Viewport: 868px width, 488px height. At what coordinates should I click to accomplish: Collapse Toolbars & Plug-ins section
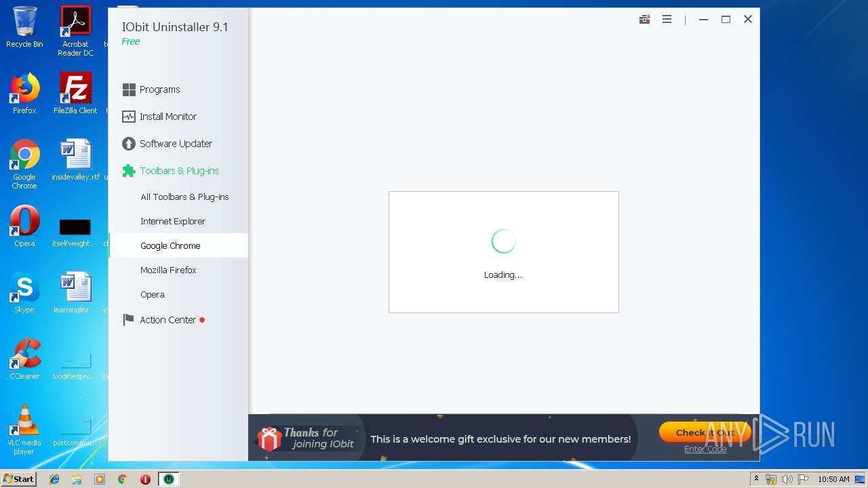[x=179, y=171]
